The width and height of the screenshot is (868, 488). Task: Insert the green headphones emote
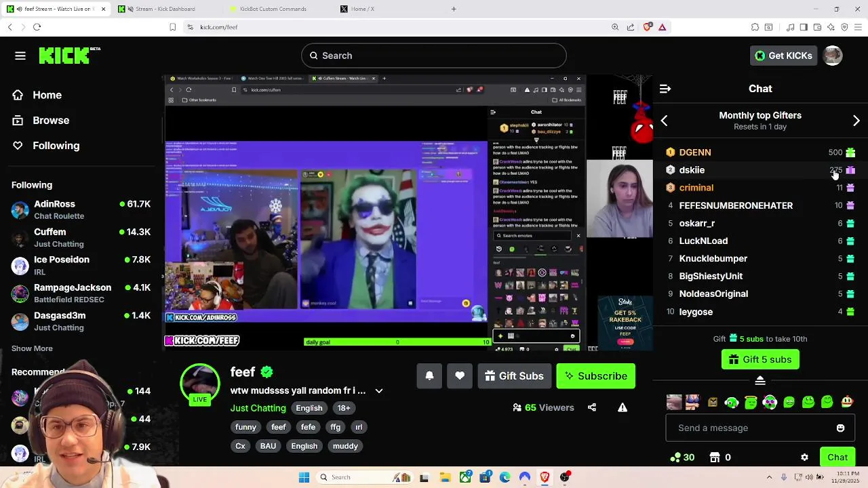(x=731, y=403)
